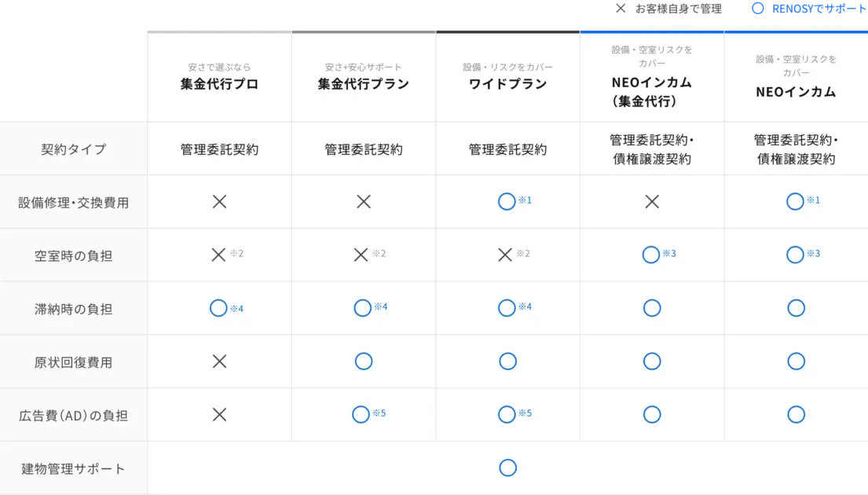The image size is (868, 495).
Task: Click the 管理委託契約・債権譲渡契約 cell in rightmost column
Action: tap(796, 149)
